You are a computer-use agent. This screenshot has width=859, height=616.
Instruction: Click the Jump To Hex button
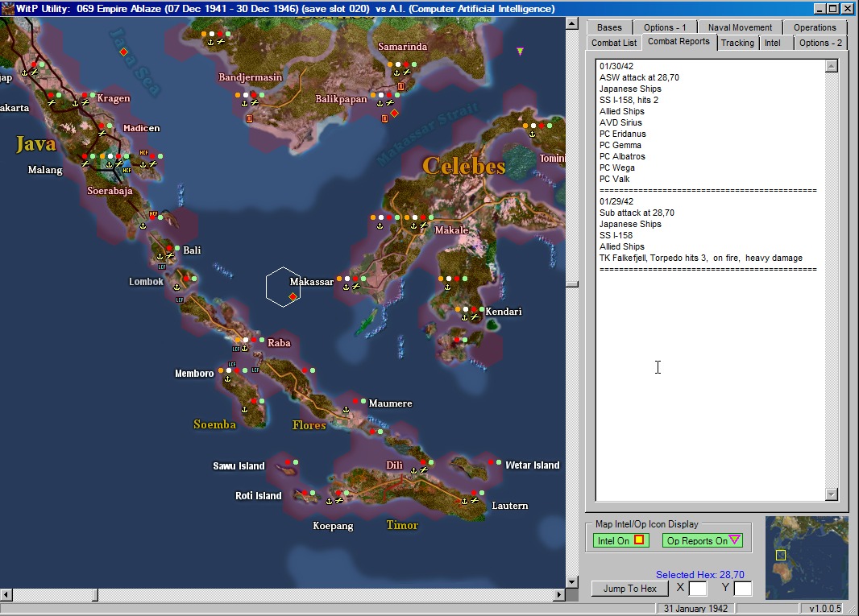(x=629, y=589)
